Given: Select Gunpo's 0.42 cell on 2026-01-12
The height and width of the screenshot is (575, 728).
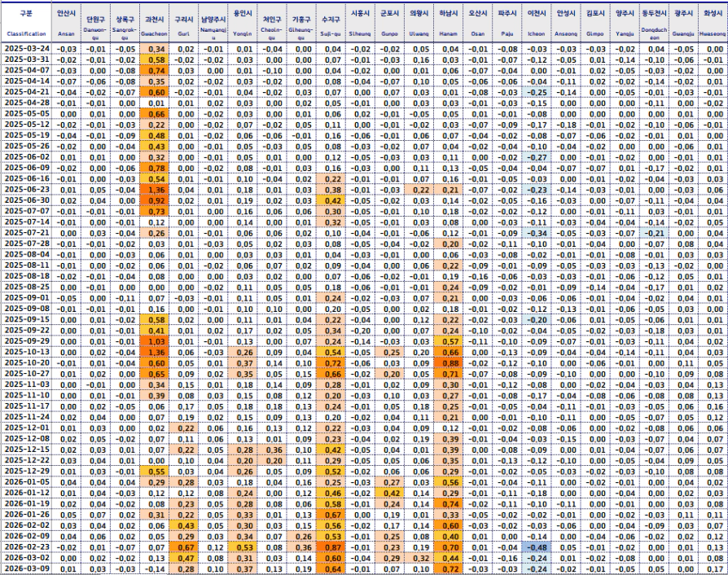Looking at the screenshot, I should [x=389, y=494].
